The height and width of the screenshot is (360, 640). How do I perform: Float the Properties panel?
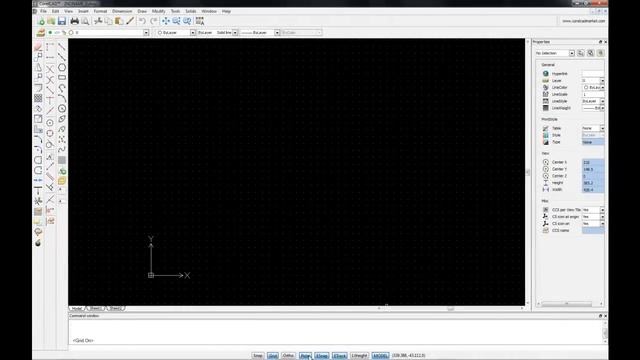600,42
